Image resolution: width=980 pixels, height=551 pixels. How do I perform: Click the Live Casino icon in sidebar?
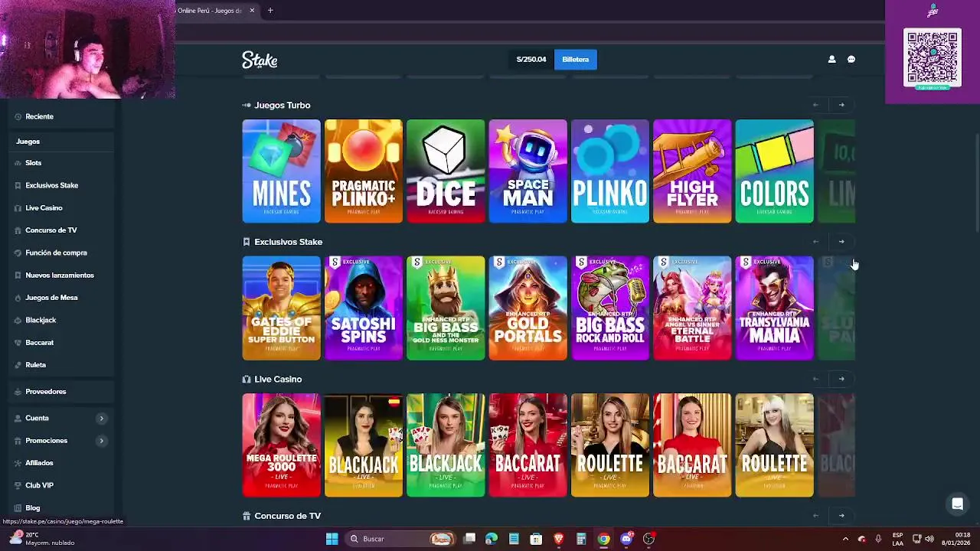(x=18, y=208)
